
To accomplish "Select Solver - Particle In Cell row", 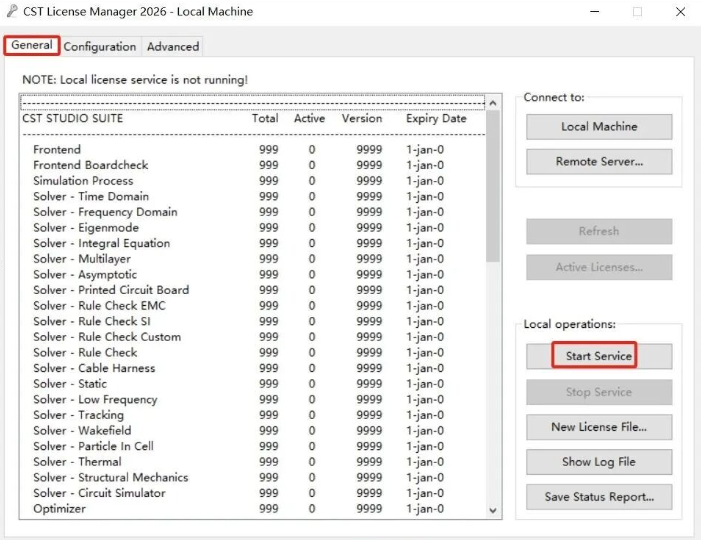I will [x=93, y=446].
